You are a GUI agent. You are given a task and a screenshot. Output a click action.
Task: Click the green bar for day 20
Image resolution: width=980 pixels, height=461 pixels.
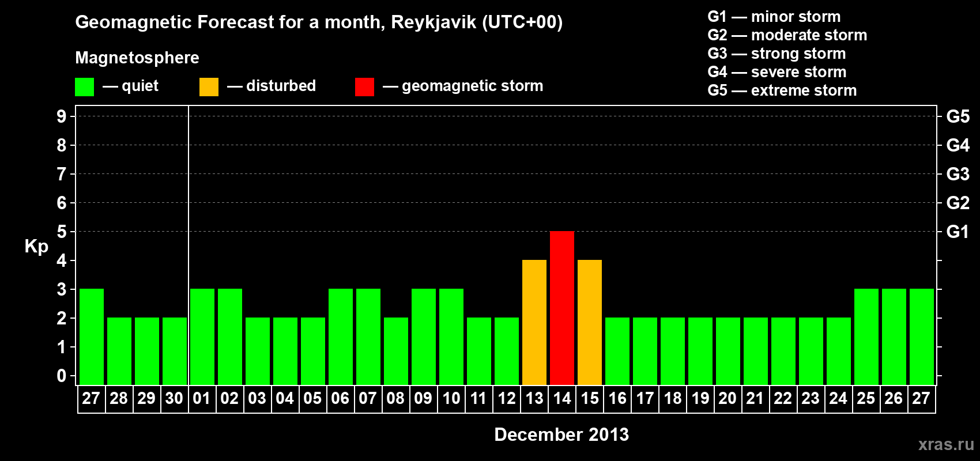click(x=728, y=351)
